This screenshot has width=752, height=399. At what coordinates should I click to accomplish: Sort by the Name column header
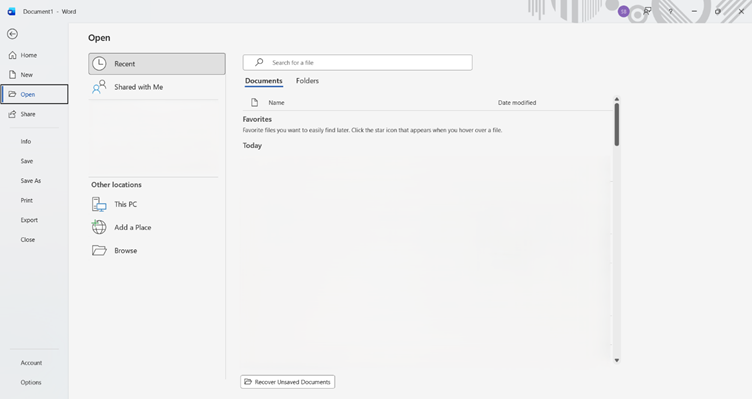[276, 103]
